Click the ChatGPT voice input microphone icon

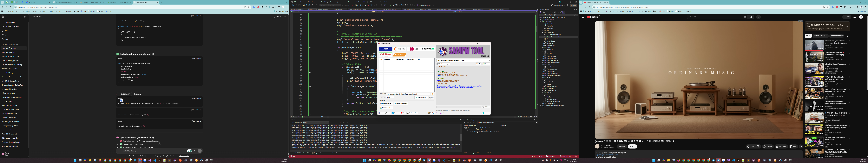(x=195, y=151)
